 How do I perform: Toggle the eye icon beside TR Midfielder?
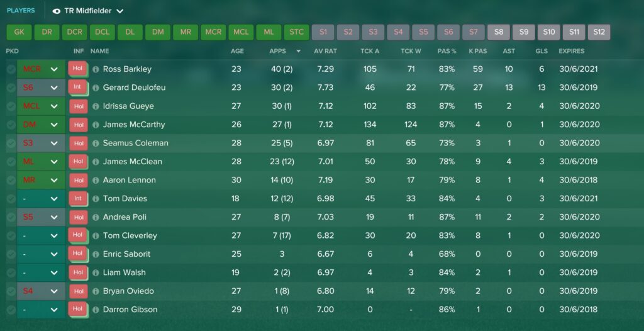click(x=57, y=11)
